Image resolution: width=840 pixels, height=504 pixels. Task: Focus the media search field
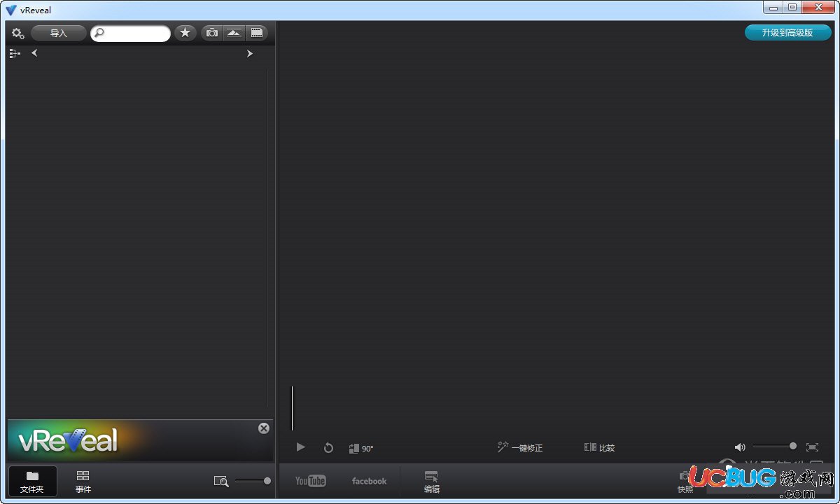(130, 33)
